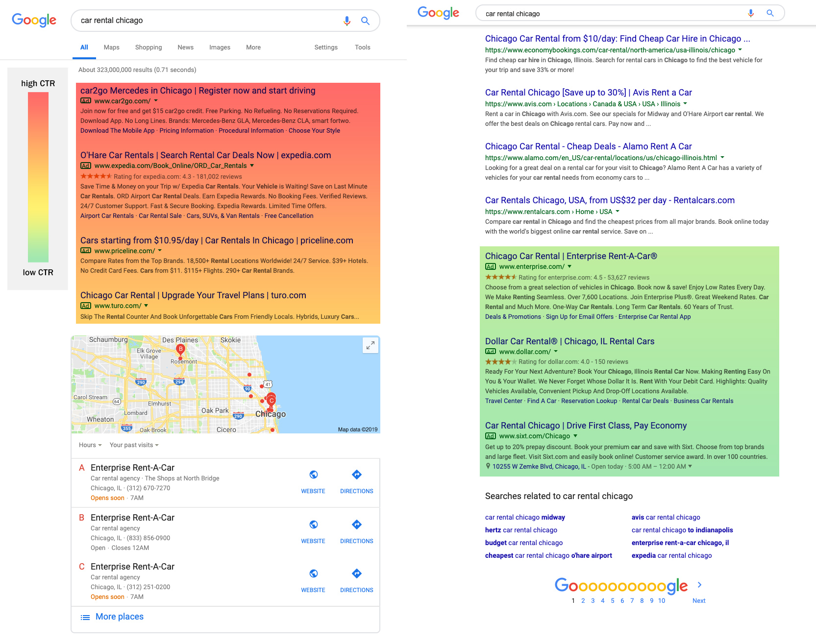Click the right Google logo at top
The height and width of the screenshot is (644, 816).
tap(438, 13)
